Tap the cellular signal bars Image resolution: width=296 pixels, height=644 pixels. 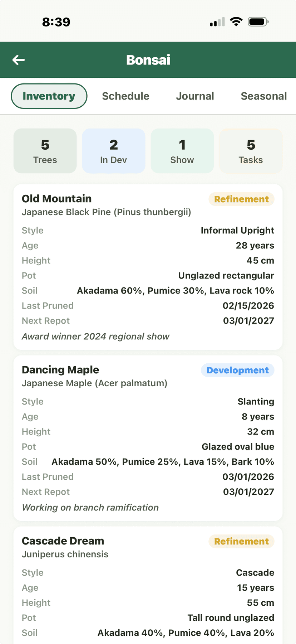(217, 22)
